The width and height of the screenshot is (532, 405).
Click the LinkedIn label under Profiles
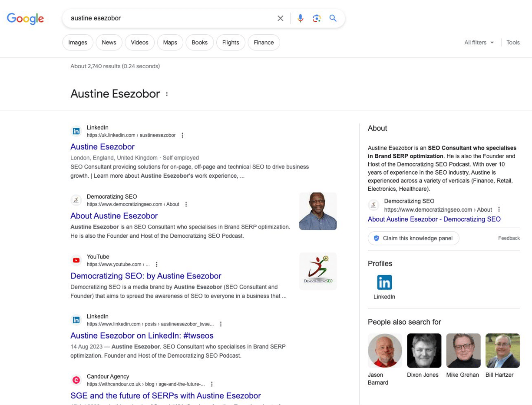(384, 297)
